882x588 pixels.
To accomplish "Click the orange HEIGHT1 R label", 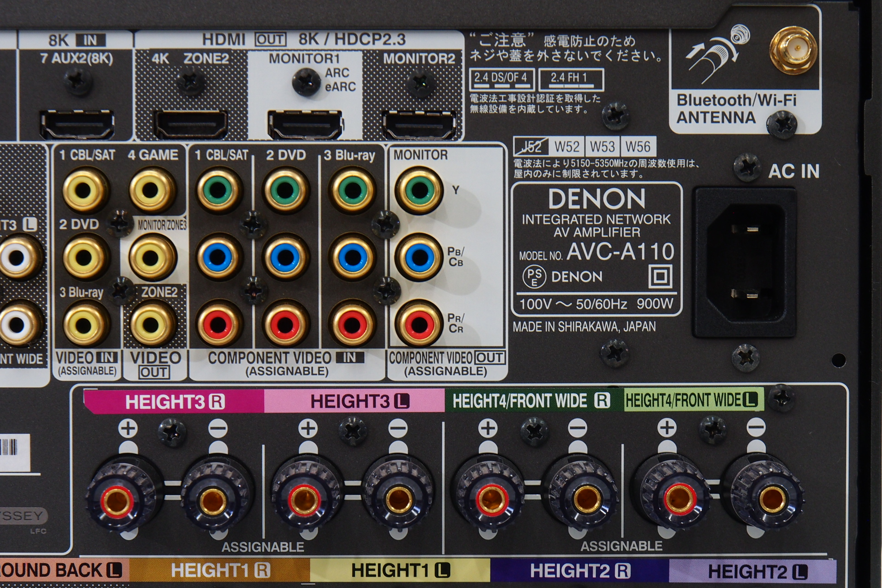I will pyautogui.click(x=220, y=570).
